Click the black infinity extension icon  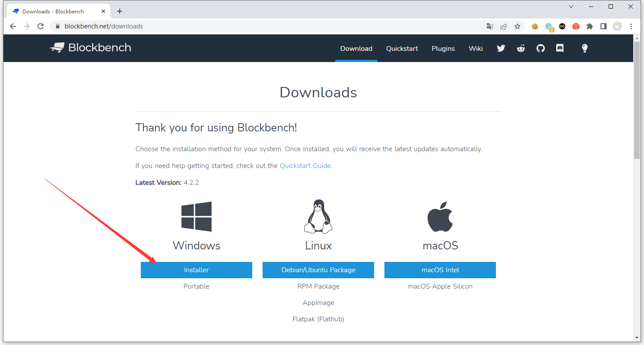tap(562, 26)
